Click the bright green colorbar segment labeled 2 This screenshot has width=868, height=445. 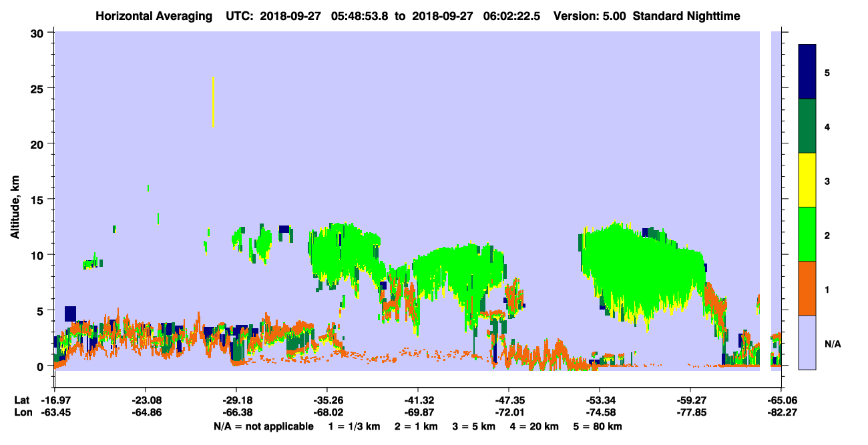coord(807,234)
